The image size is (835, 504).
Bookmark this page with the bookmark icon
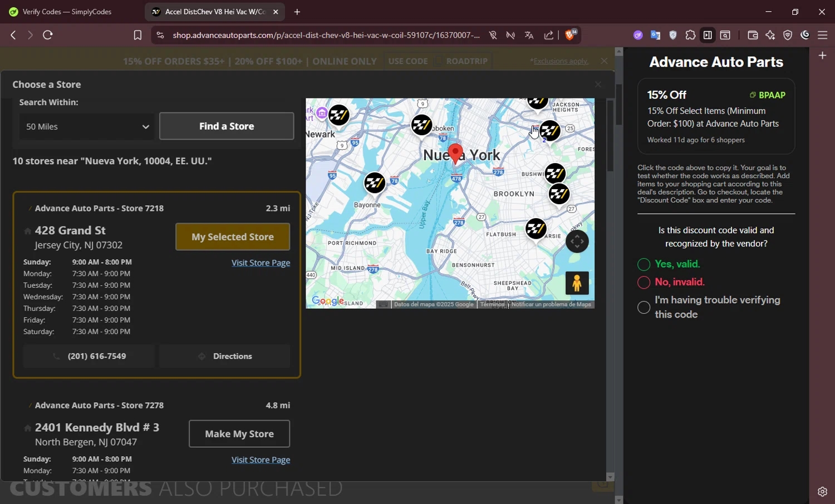[137, 35]
